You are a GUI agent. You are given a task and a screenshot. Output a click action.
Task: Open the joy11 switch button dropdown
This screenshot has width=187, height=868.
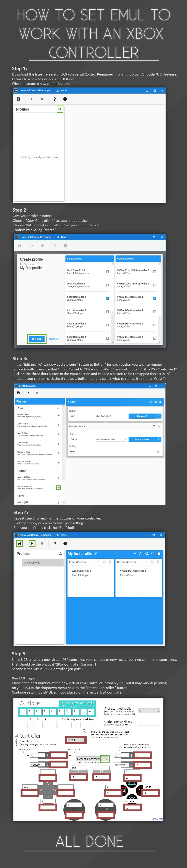pos(75,740)
